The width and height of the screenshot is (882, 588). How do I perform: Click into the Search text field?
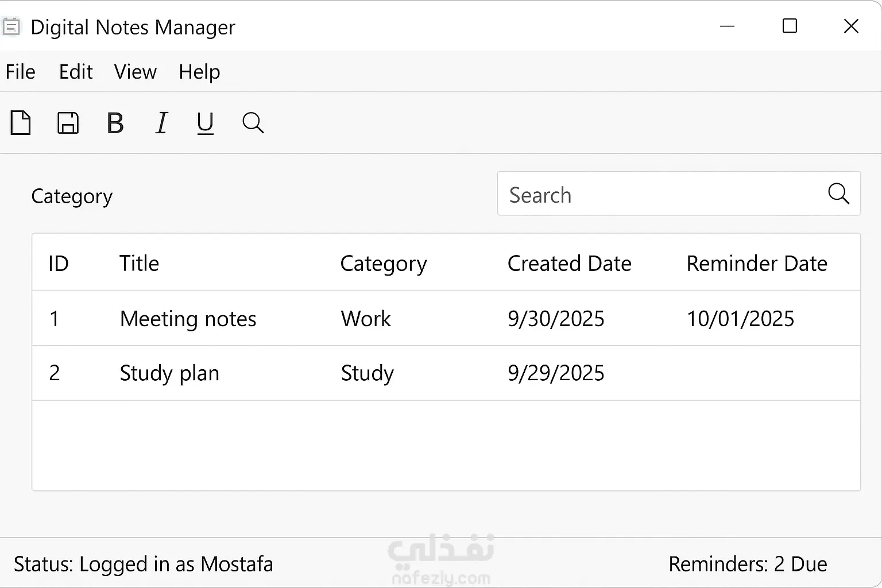660,195
